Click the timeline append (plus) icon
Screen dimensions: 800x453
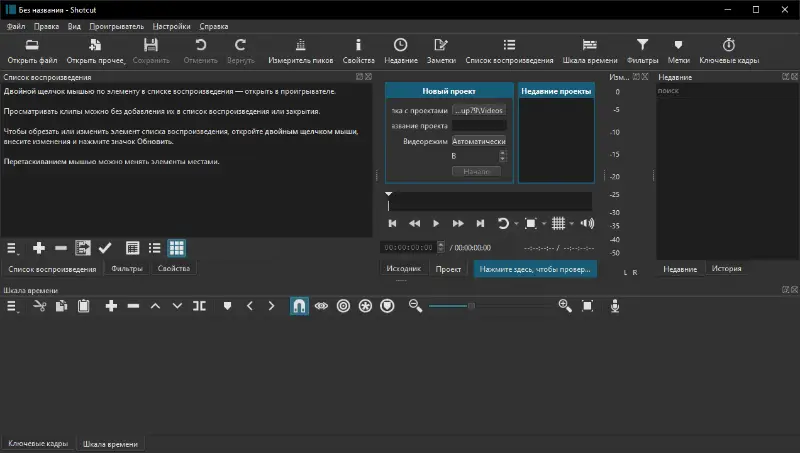[111, 306]
